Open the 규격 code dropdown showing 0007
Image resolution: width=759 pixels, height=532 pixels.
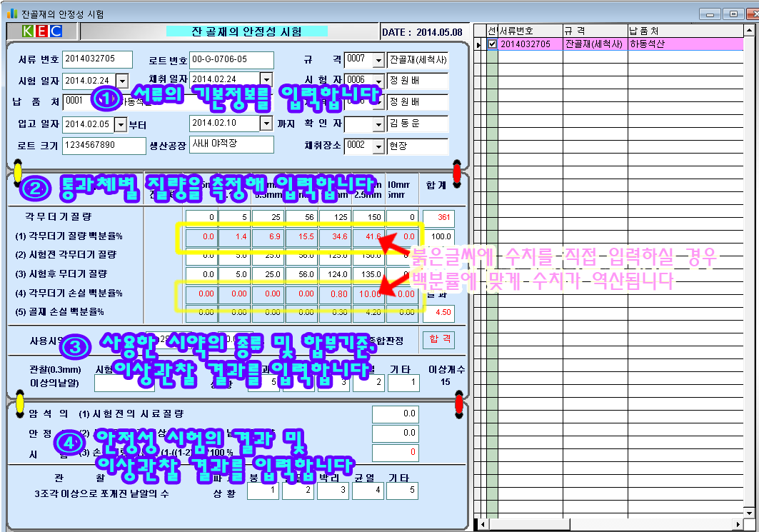[378, 60]
